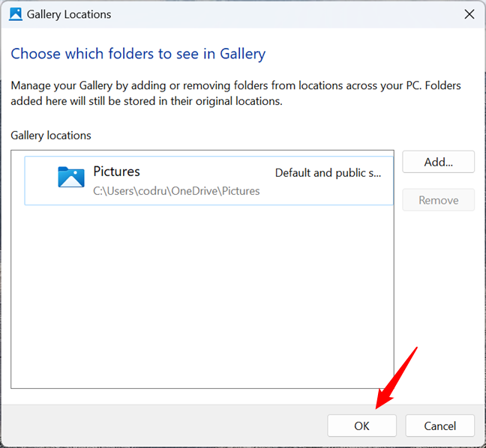Select the Pictures folder name
The height and width of the screenshot is (448, 486).
[116, 172]
